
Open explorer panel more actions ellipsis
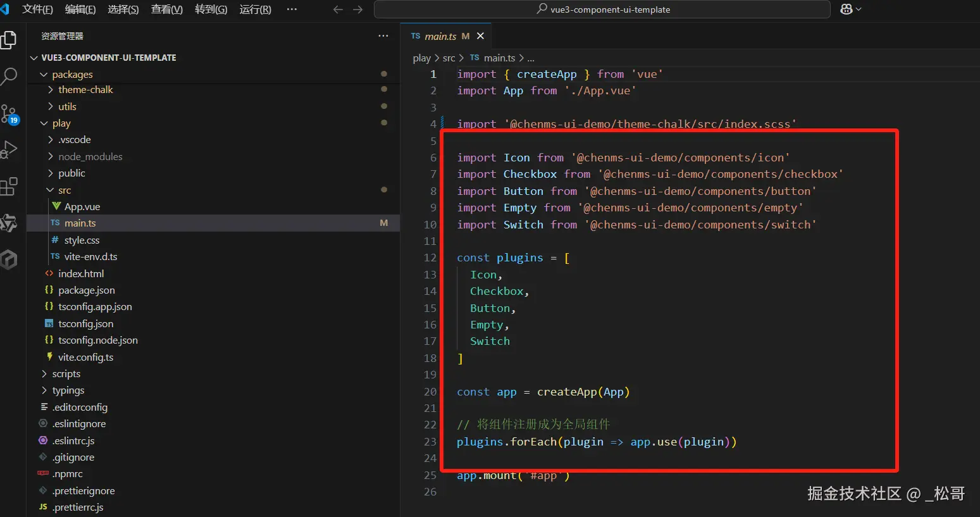383,36
